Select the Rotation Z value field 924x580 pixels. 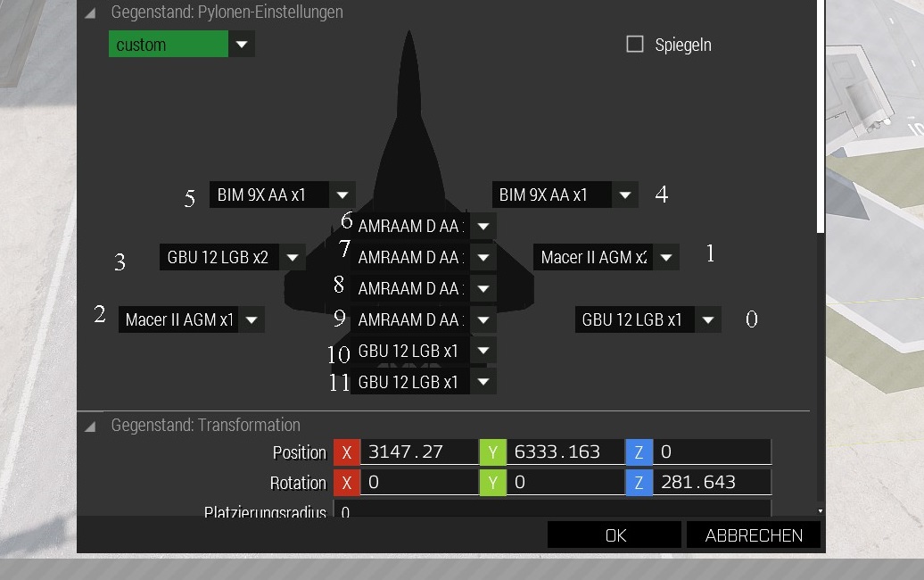click(x=712, y=483)
